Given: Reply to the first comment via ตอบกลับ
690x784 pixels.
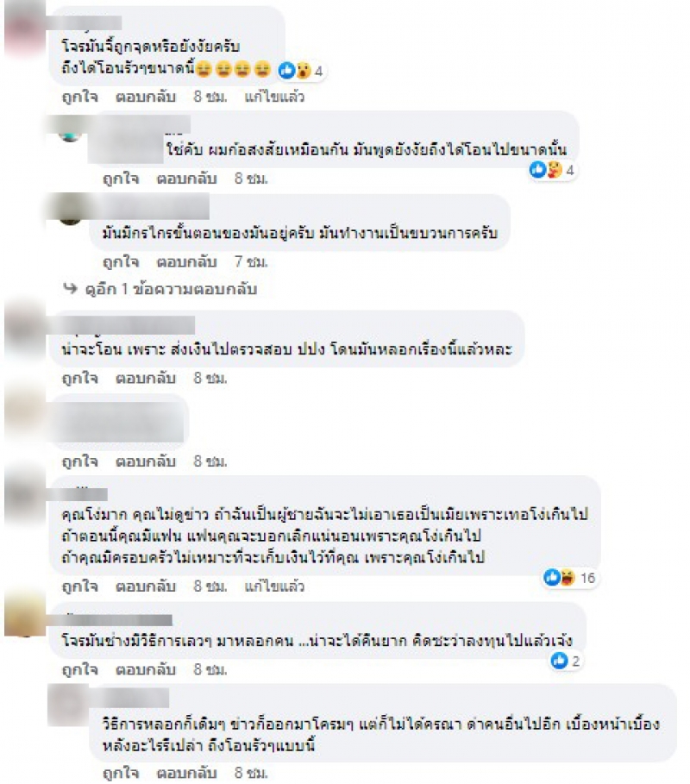Looking at the screenshot, I should tap(146, 97).
